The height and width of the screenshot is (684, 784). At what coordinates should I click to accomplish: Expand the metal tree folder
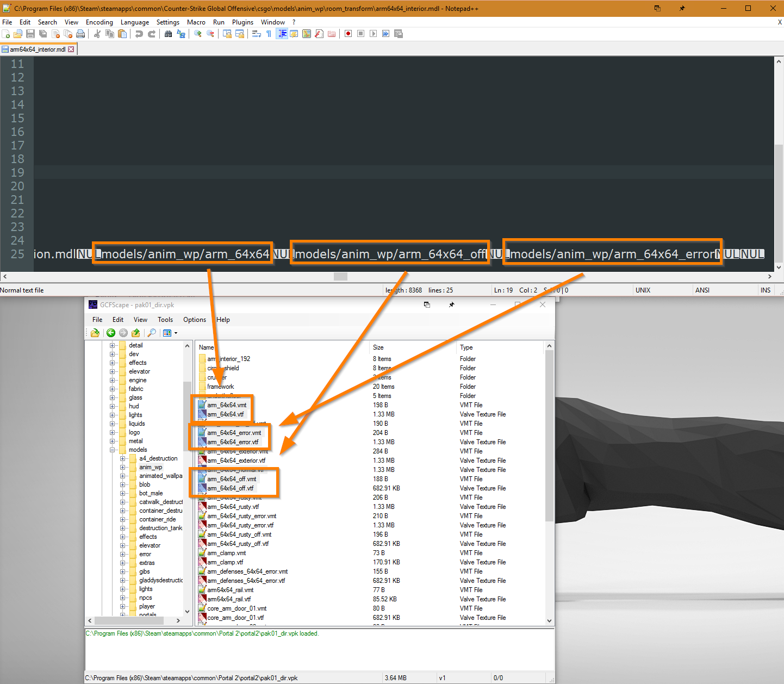(113, 441)
